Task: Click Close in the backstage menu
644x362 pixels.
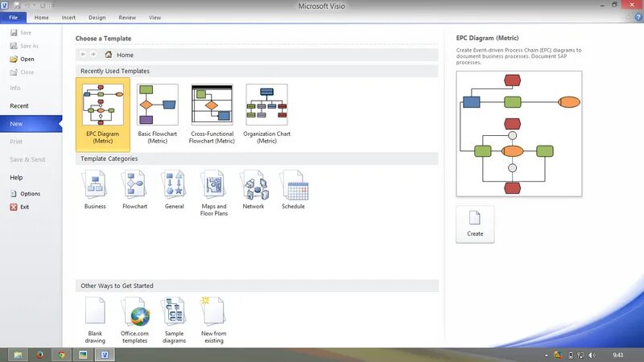Action: (22, 72)
